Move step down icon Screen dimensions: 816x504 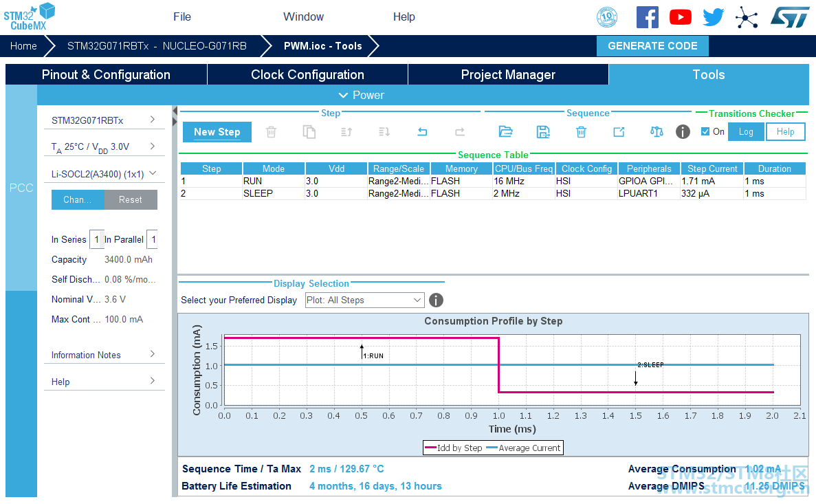pos(384,132)
